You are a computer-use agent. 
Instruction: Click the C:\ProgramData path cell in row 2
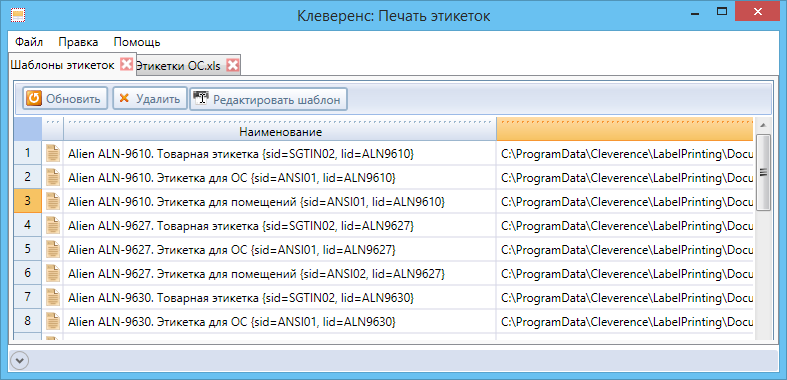(x=625, y=177)
